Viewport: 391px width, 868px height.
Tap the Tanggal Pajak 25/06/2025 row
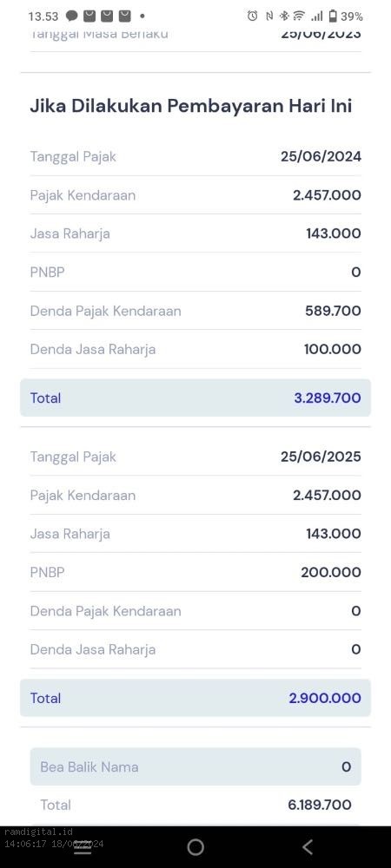pos(195,457)
